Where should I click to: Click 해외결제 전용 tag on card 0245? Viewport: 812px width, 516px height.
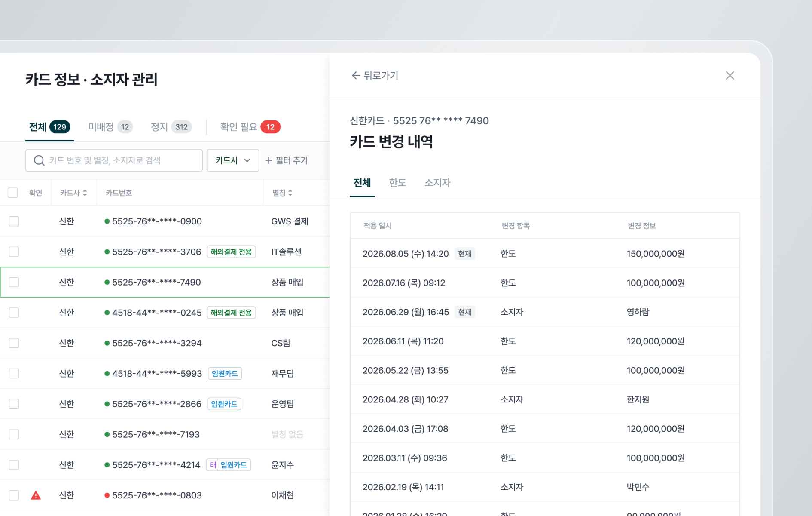pyautogui.click(x=231, y=313)
